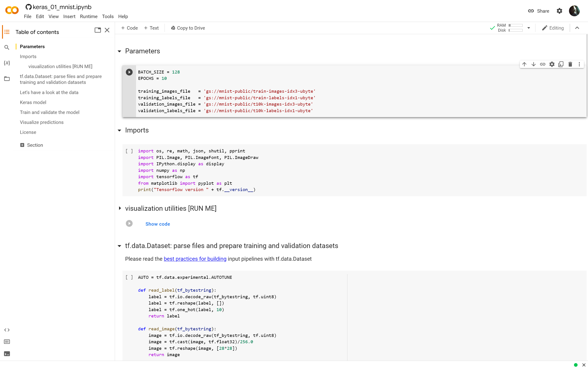Open best practices for building link

(195, 259)
